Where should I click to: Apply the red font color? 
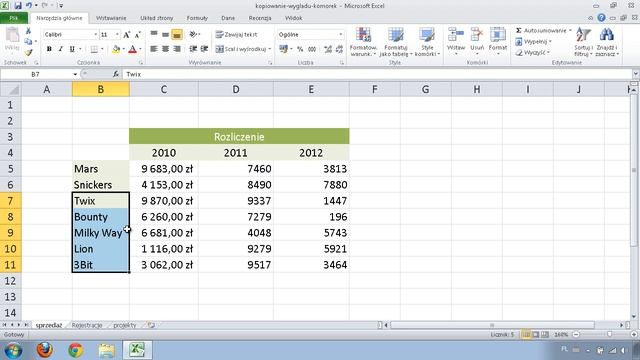tap(132, 49)
